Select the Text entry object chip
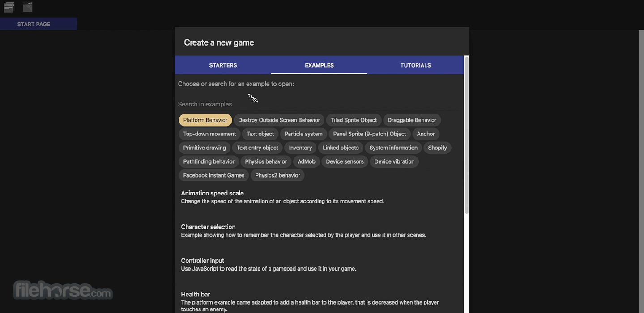Viewport: 644px width, 313px height. pos(257,148)
